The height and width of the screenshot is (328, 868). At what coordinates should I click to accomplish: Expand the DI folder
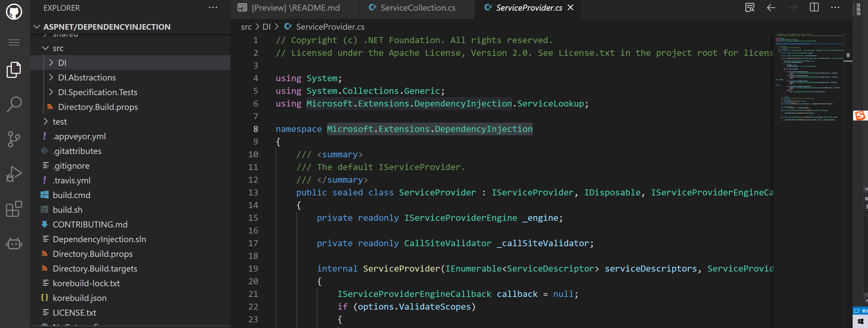click(51, 63)
